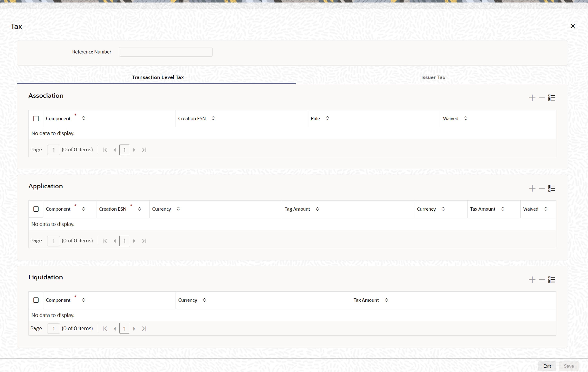Go to last page in Association pagination
Screen dimensions: 588x372
coord(144,150)
